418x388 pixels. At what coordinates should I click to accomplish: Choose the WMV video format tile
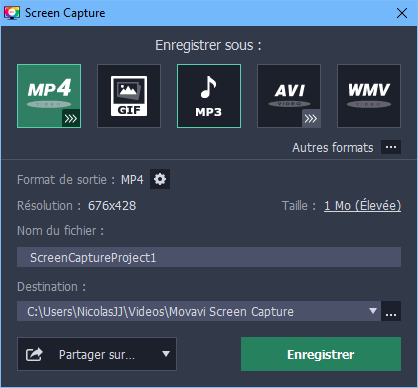369,96
